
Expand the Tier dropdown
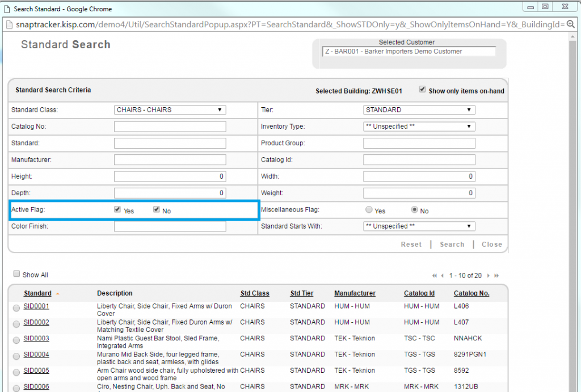419,110
